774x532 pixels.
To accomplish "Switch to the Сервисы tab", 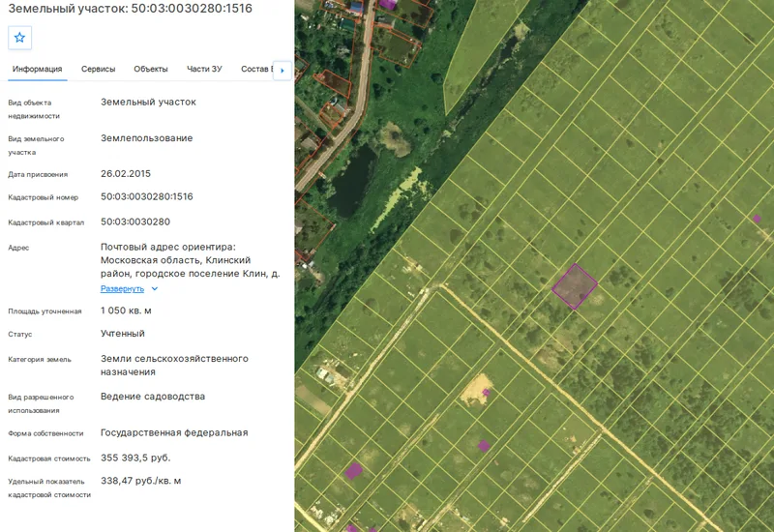I will coord(99,69).
